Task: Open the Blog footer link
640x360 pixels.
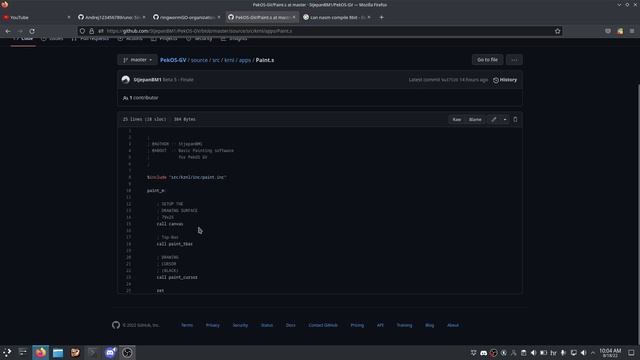Action: pyautogui.click(x=430, y=325)
